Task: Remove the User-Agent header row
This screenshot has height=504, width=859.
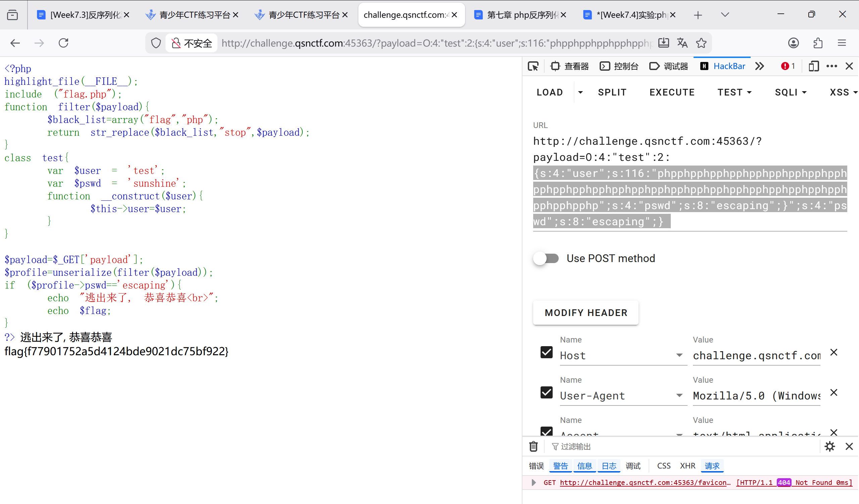Action: (x=834, y=393)
